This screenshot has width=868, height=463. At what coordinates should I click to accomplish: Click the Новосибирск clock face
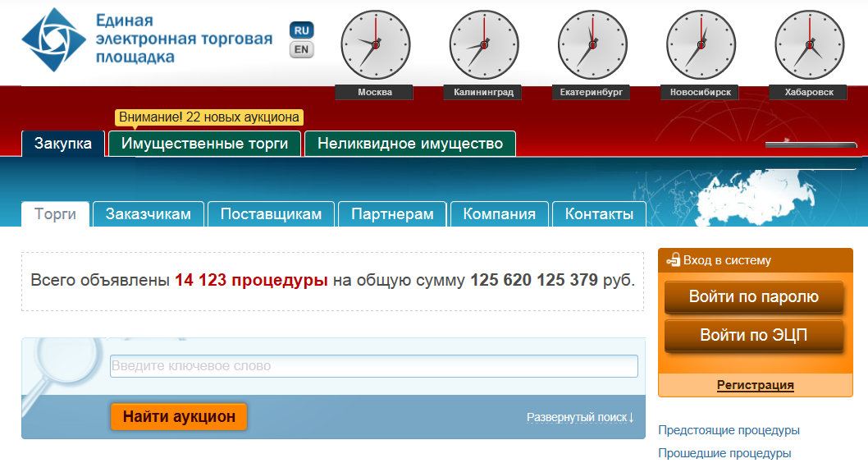point(701,45)
